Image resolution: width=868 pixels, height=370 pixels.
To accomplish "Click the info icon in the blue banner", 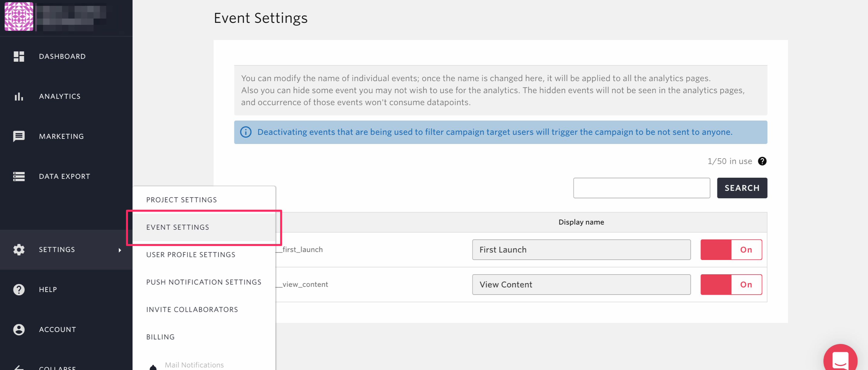I will click(246, 132).
